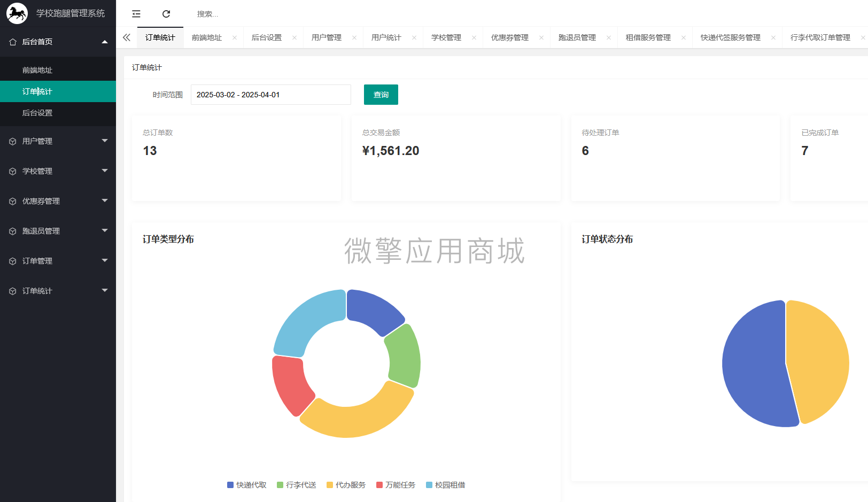The width and height of the screenshot is (868, 502).
Task: Switch to the 订单统计 tab
Action: coord(160,37)
